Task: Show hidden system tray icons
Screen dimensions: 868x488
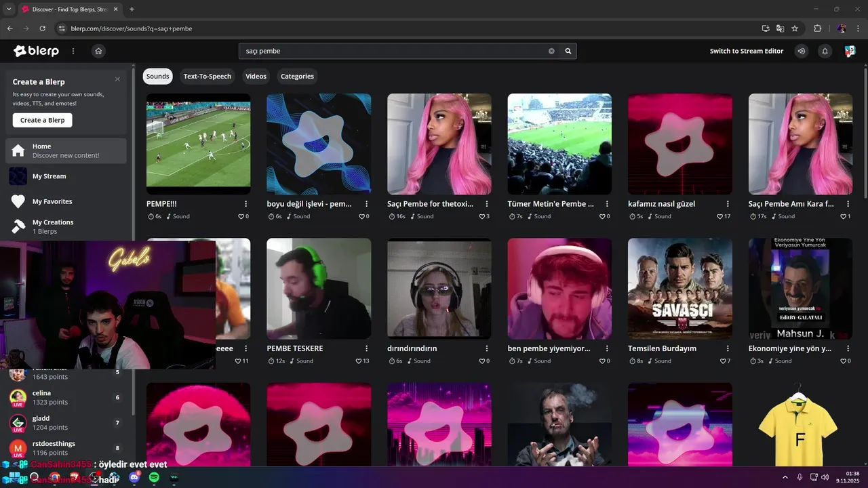Action: [785, 477]
